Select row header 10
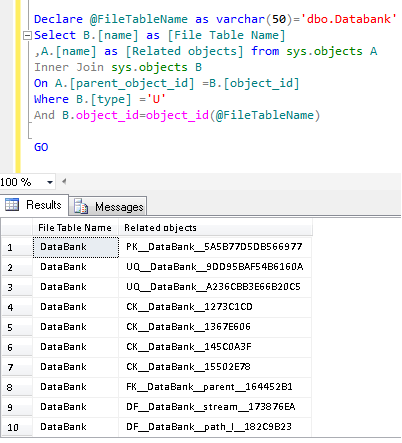Image resolution: width=402 pixels, height=443 pixels. click(x=17, y=427)
